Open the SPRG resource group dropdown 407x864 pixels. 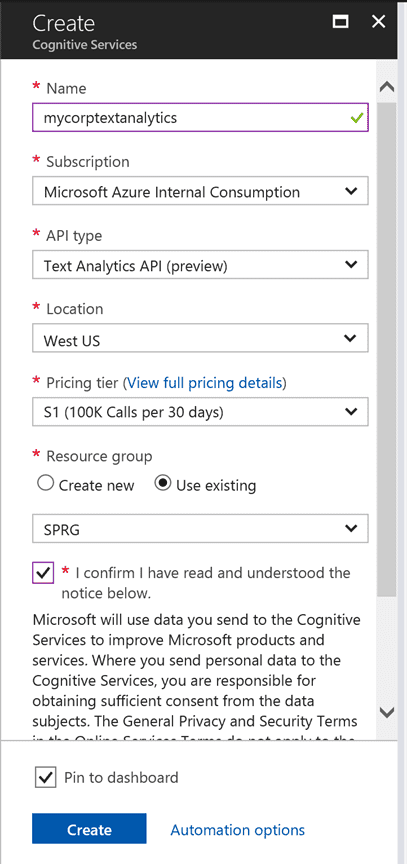pyautogui.click(x=200, y=529)
